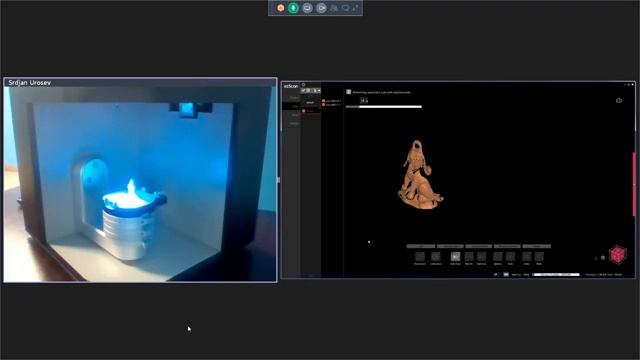Click the small icon beside the progress message
The width and height of the screenshot is (640, 360).
(349, 92)
